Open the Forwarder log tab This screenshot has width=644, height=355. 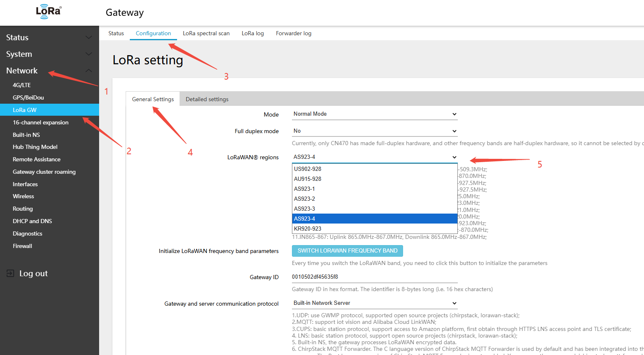click(294, 33)
